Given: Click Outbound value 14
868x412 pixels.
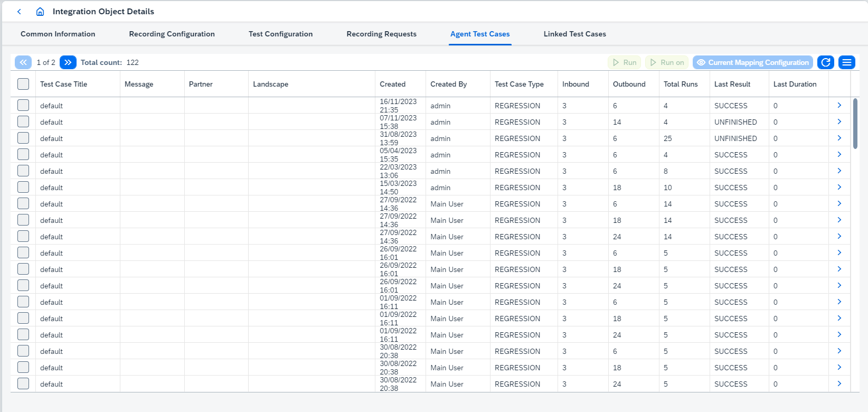Looking at the screenshot, I should pyautogui.click(x=617, y=122).
